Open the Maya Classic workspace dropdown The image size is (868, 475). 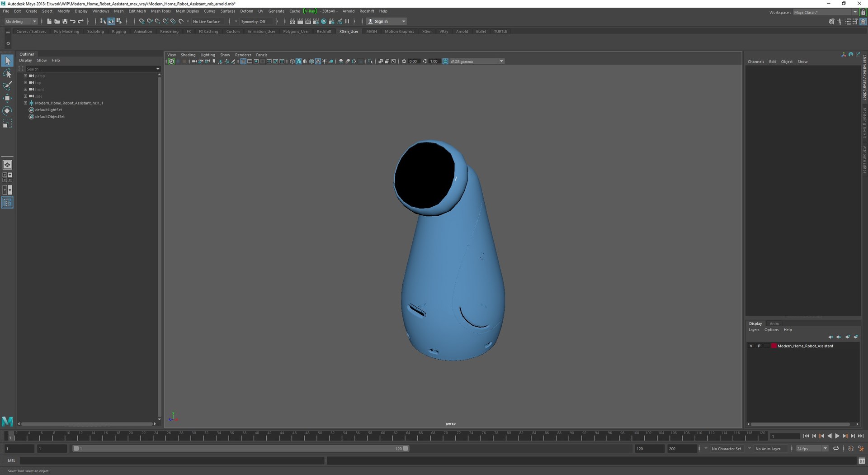click(825, 12)
